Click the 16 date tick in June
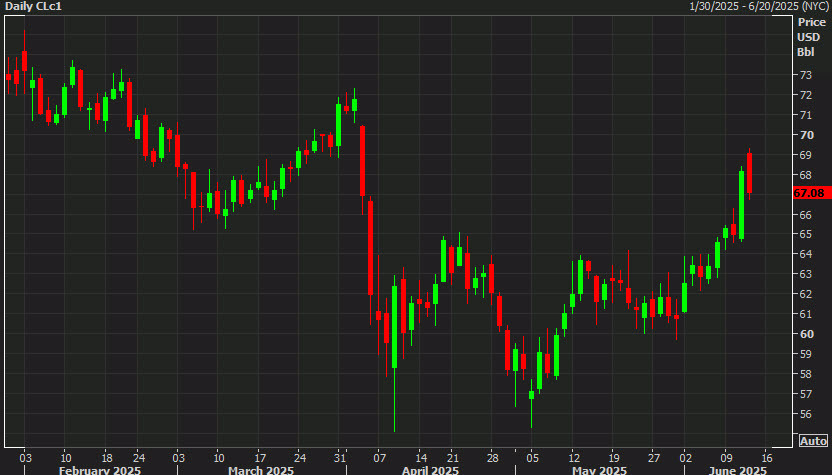The height and width of the screenshot is (475, 832). click(x=767, y=457)
